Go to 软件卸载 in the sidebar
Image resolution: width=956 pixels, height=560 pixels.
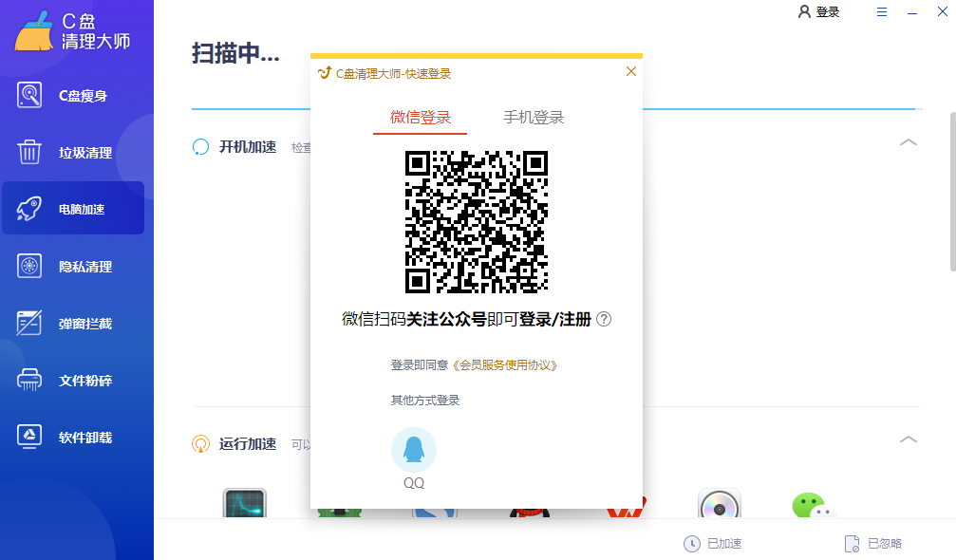[73, 437]
